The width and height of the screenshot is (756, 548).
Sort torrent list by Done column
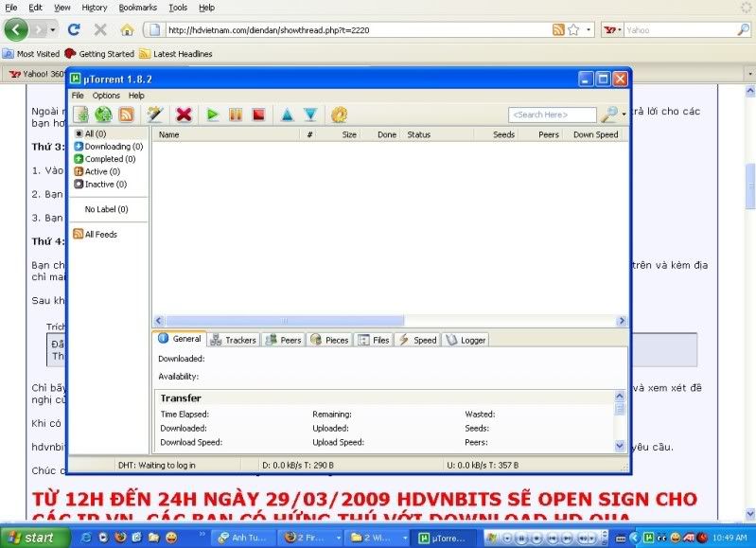(x=381, y=134)
